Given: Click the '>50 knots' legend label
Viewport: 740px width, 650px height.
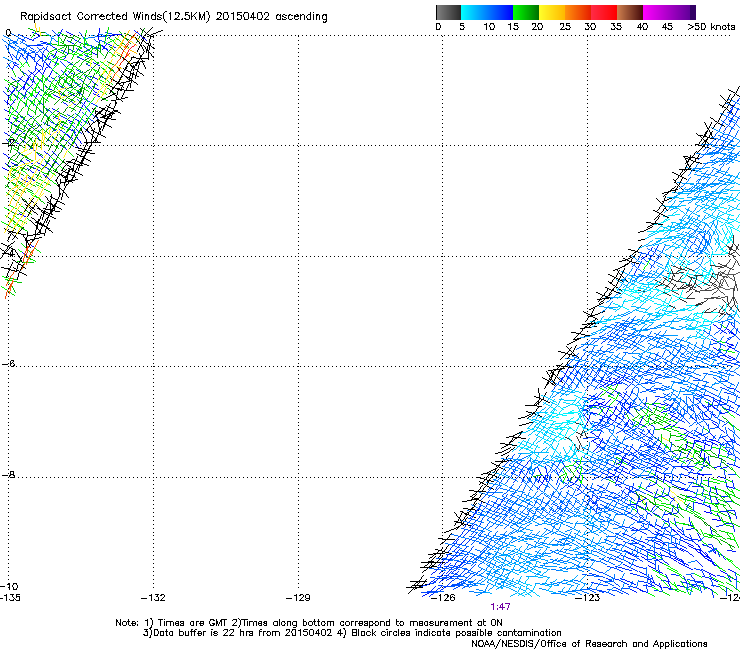Looking at the screenshot, I should (711, 27).
